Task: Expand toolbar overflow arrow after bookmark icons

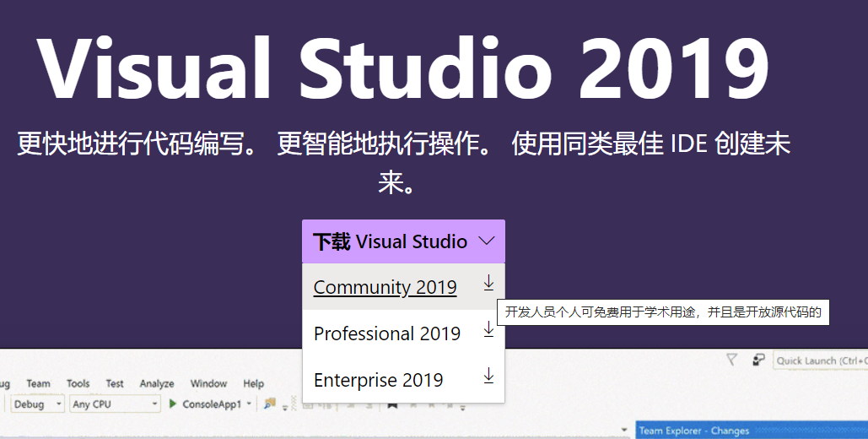Action: (463, 409)
